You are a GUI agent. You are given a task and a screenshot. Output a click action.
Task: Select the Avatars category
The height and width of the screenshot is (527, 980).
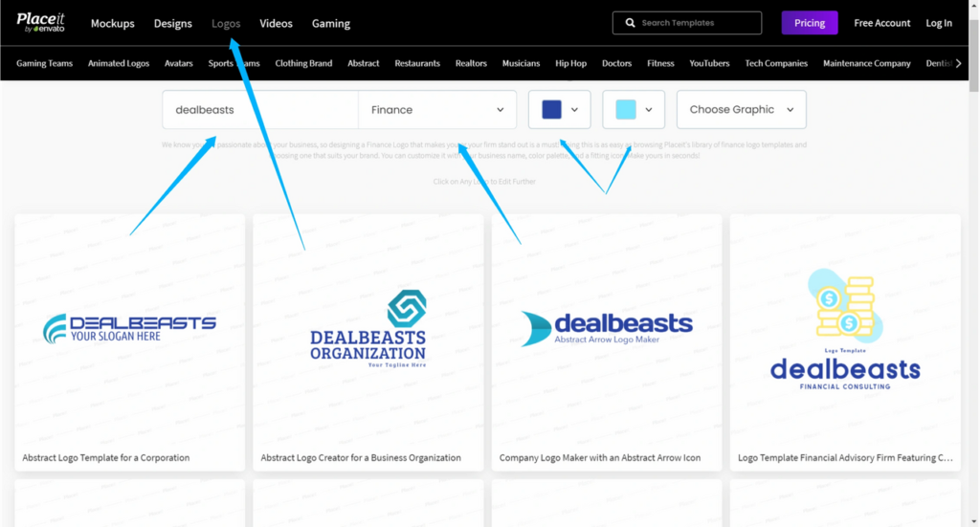click(178, 63)
